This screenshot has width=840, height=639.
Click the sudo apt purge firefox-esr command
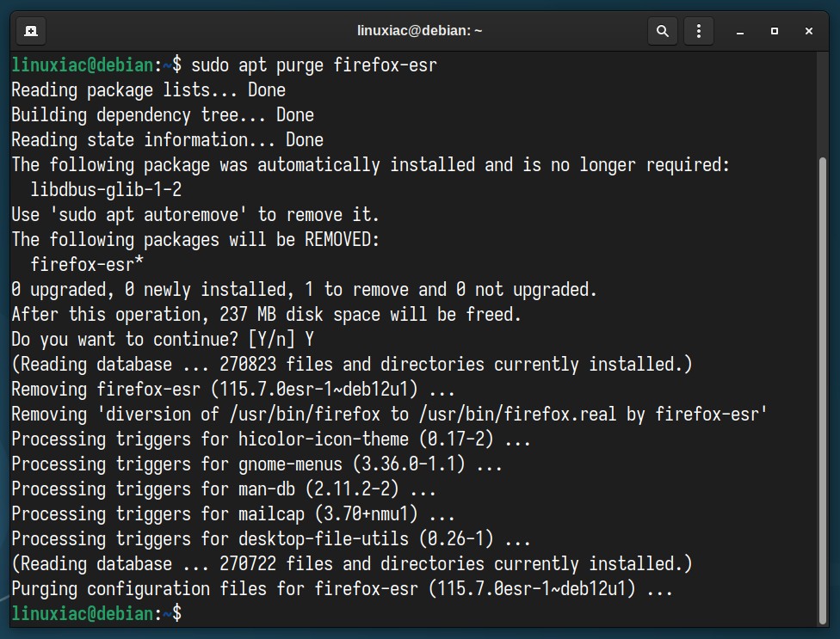coord(314,65)
